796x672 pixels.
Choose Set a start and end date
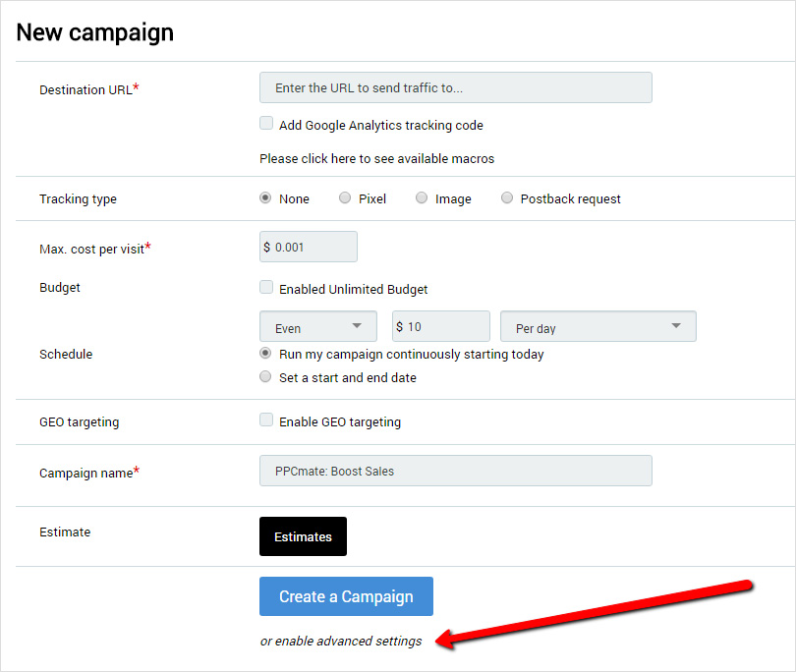[265, 376]
